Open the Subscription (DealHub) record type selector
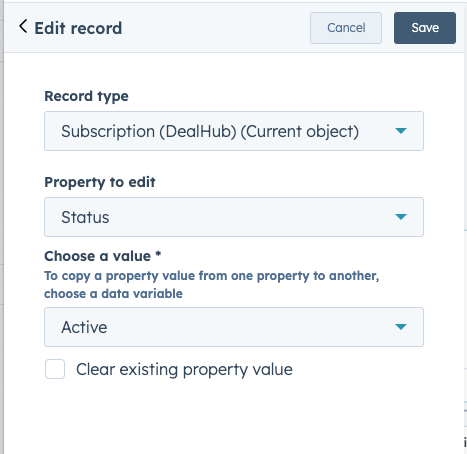 tap(234, 131)
